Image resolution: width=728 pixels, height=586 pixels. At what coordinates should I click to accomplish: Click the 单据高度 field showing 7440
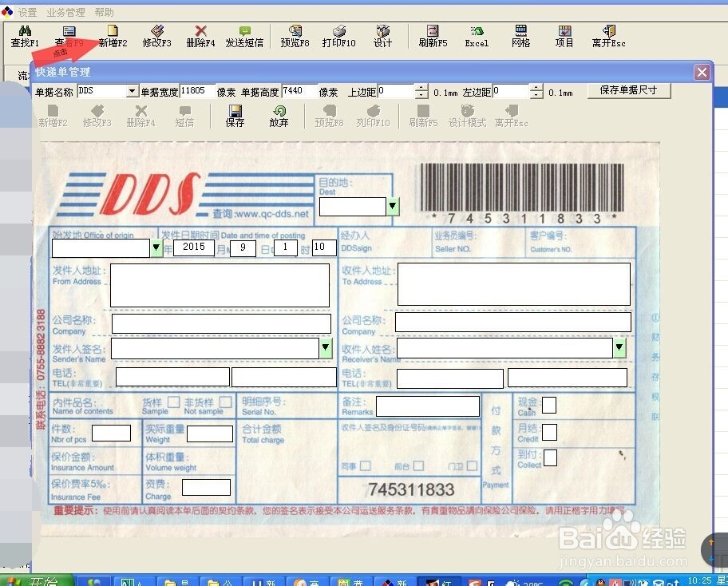[x=299, y=91]
